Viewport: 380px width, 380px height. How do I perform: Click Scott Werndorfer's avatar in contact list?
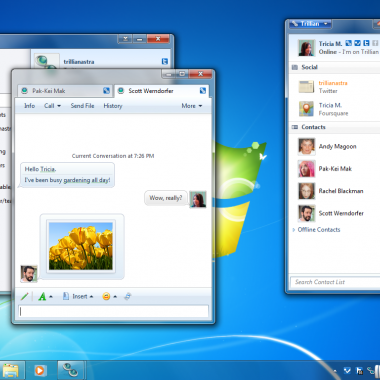[x=307, y=213]
